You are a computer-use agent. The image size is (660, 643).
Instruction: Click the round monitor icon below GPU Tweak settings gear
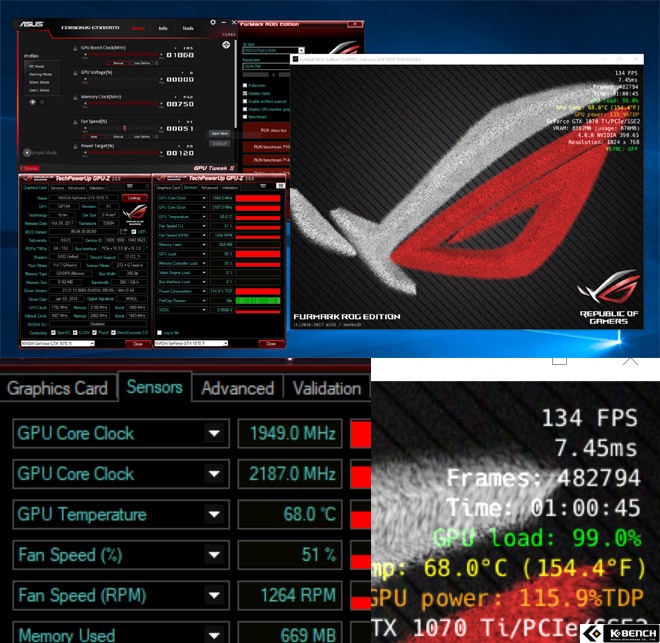click(226, 45)
